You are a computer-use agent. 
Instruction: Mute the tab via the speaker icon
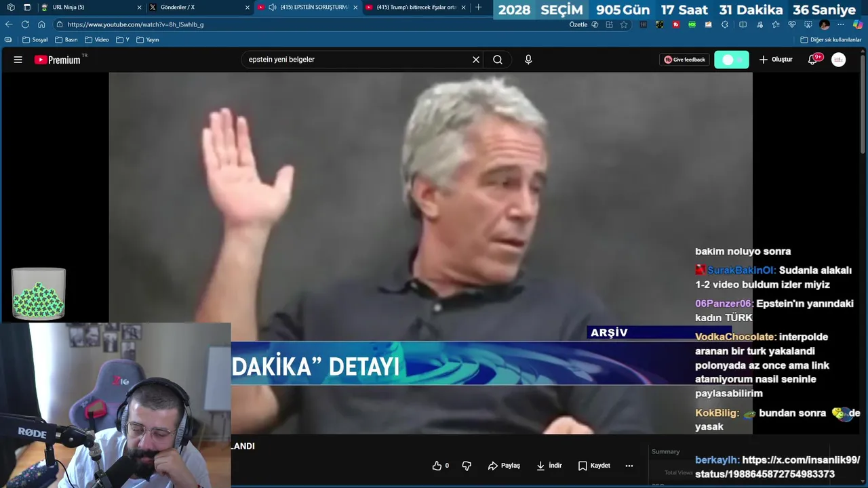[x=272, y=7]
